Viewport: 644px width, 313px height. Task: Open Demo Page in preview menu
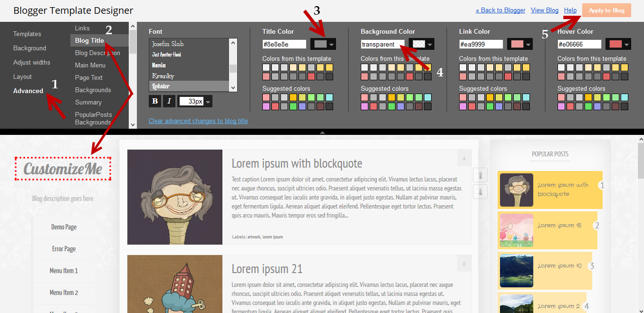(64, 227)
